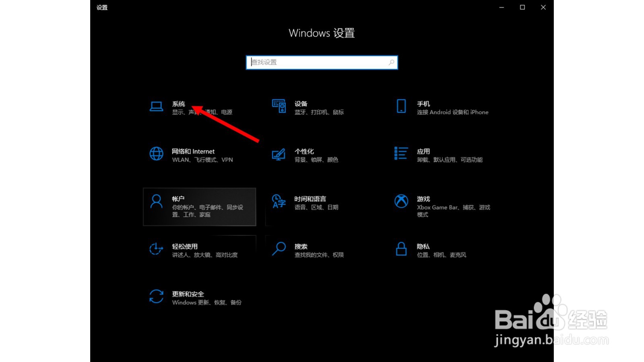
Task: Click the 轻松使用 ease of access icon
Action: coord(157,249)
